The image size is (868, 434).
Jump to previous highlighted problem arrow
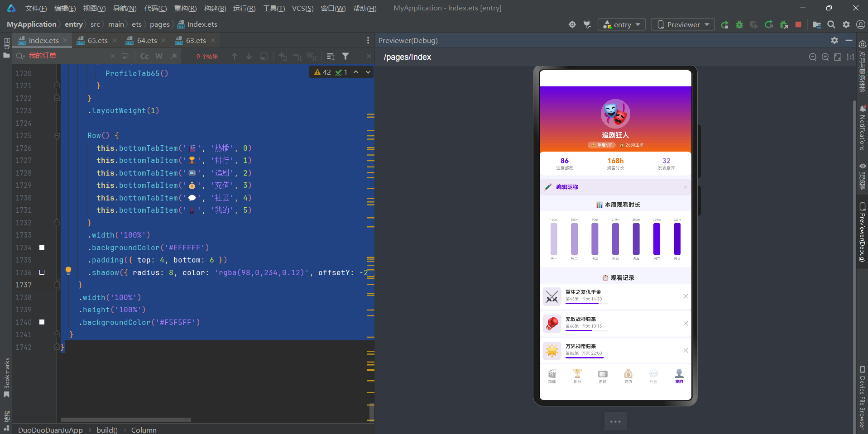pos(356,72)
